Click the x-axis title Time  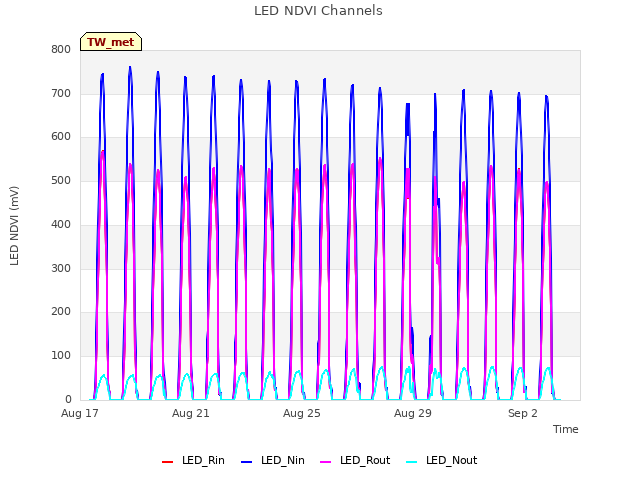566,429
